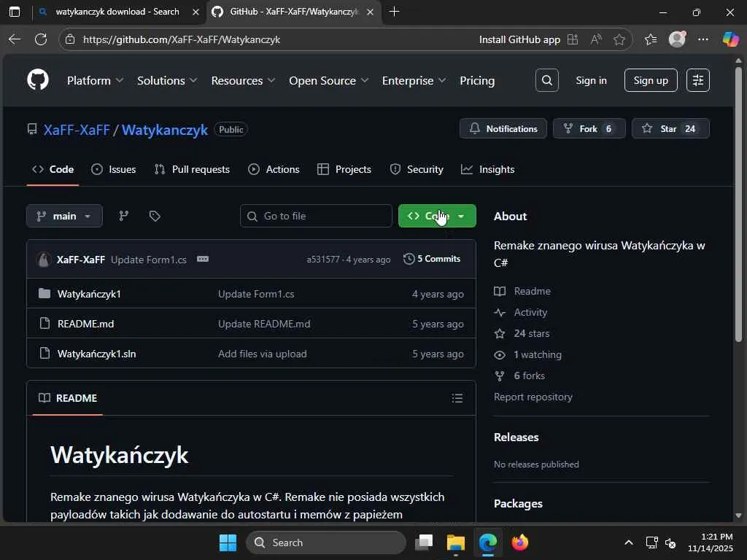Reload the page
747x560 pixels.
click(41, 39)
